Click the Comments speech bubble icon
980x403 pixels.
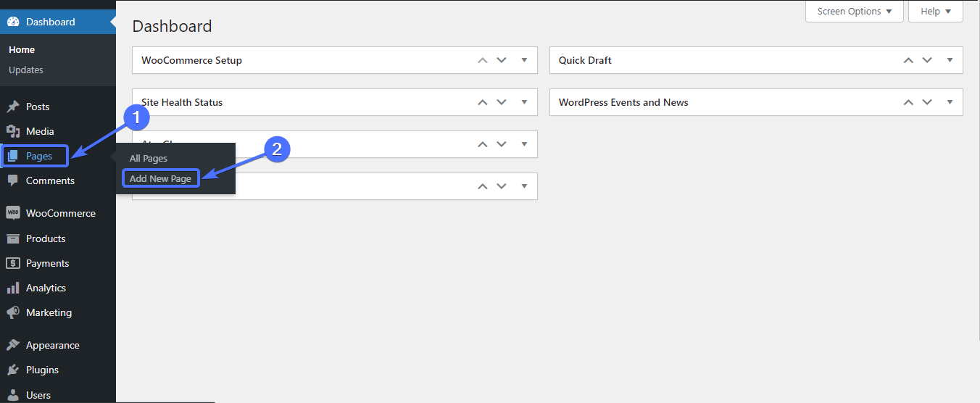13,180
